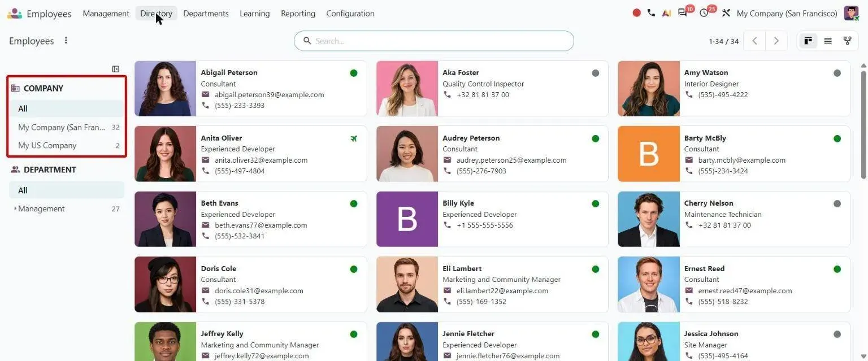Screen dimensions: 868x361
Task: Open Jeffrey Kelly's photo
Action: coord(166,342)
